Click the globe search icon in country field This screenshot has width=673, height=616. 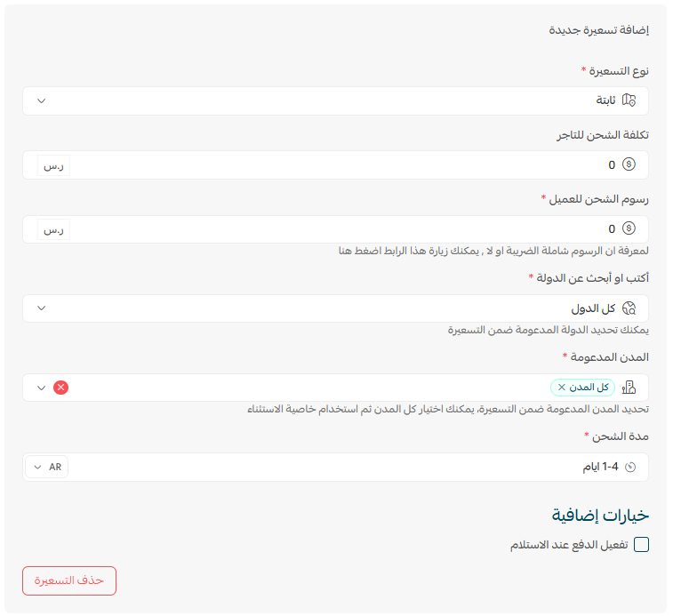point(629,308)
